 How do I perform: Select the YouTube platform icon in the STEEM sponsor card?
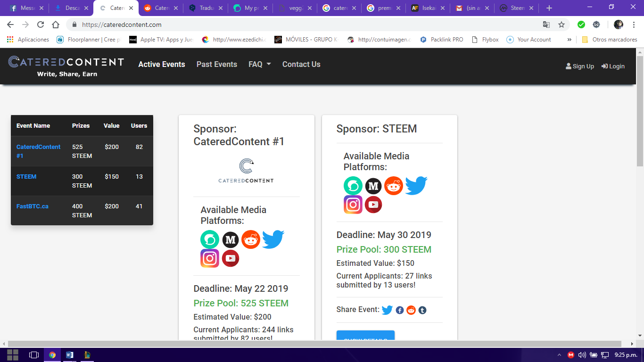[x=373, y=205]
